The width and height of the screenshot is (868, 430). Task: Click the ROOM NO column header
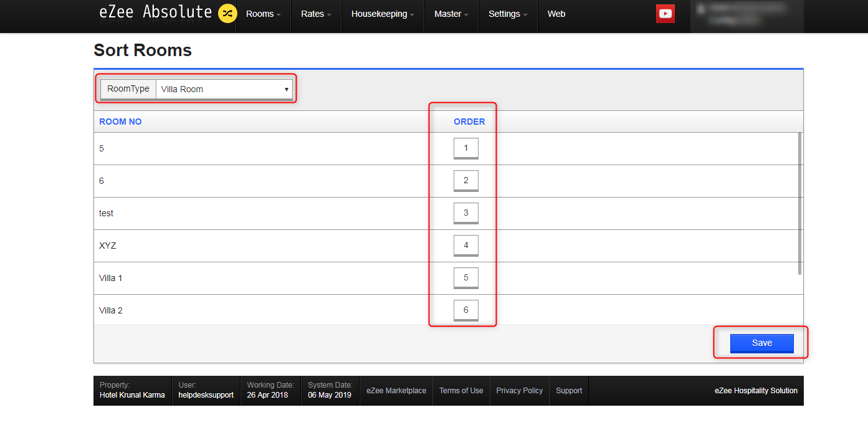coord(120,122)
